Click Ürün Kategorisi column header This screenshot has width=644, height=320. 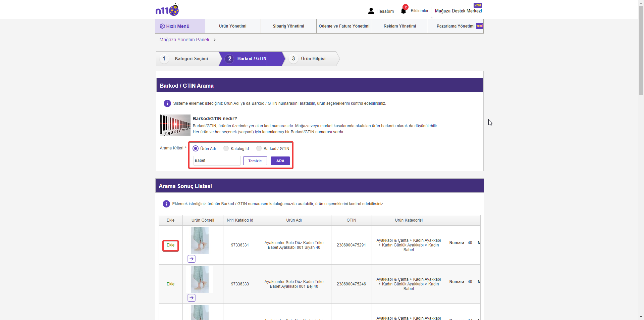[x=409, y=220]
